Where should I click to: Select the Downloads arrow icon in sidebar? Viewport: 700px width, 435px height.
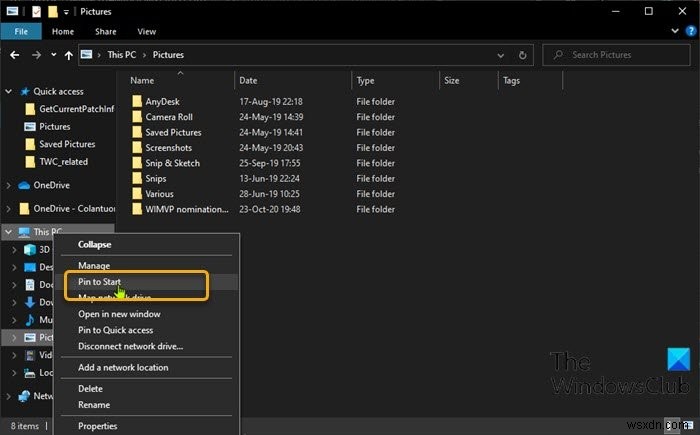coord(30,302)
